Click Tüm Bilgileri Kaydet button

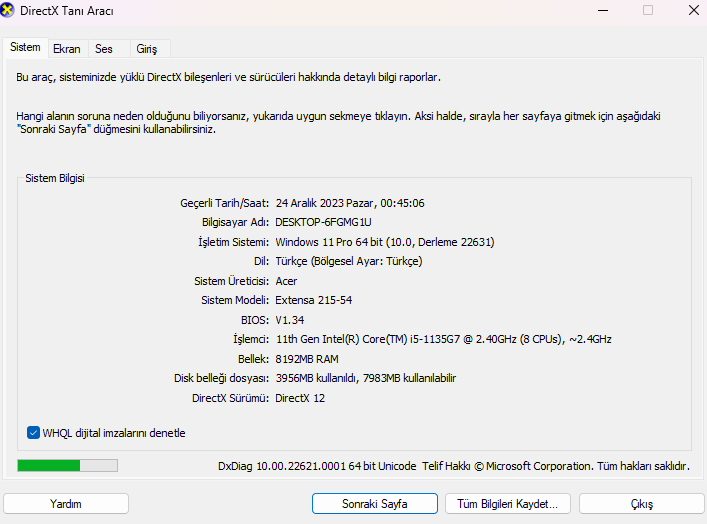pos(508,504)
